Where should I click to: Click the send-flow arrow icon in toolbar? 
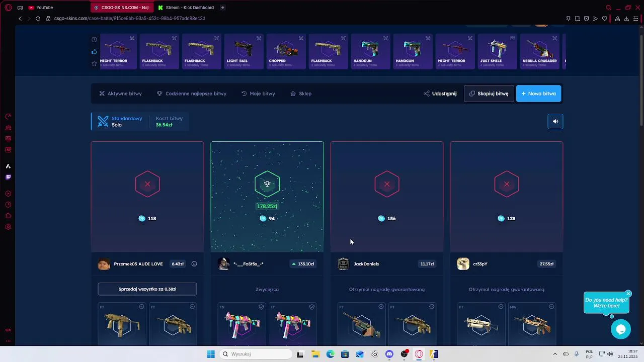[595, 19]
